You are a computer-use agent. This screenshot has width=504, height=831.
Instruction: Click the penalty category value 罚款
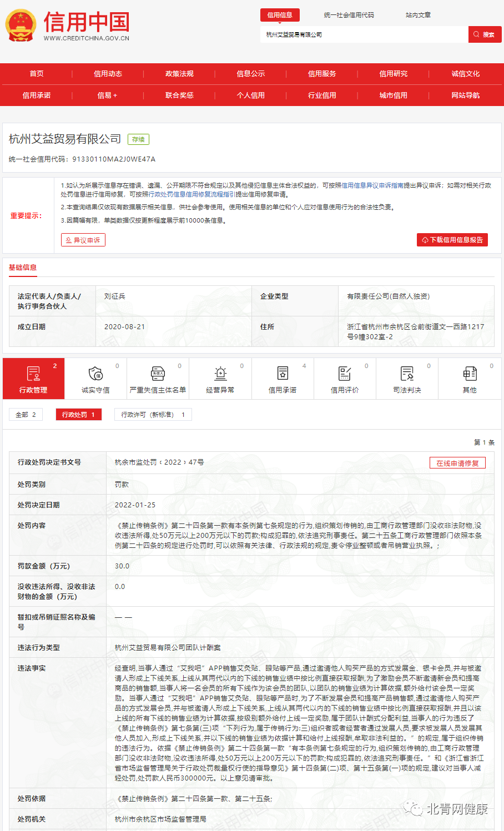[122, 485]
